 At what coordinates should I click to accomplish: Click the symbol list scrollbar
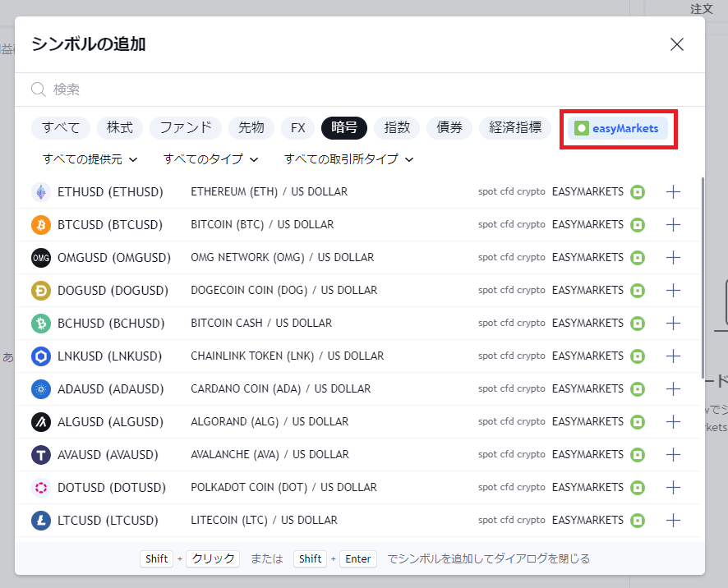click(703, 278)
